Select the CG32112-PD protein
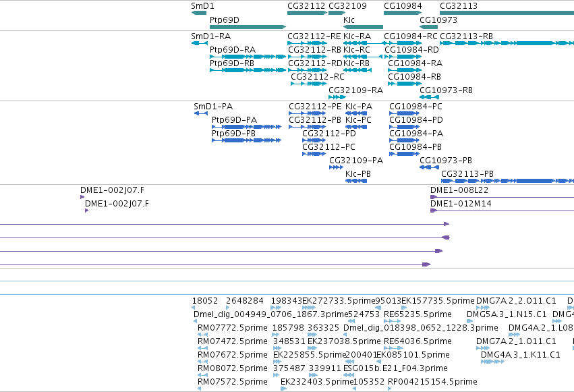 pos(314,140)
